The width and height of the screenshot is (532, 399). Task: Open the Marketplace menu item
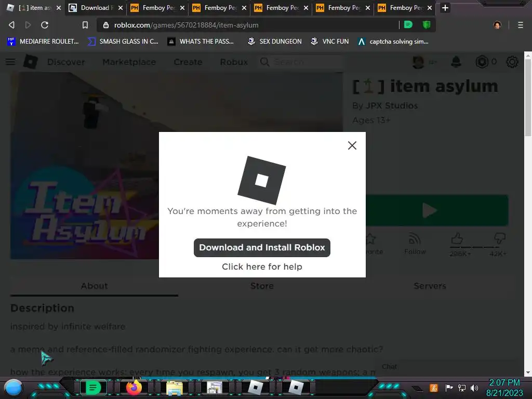129,62
